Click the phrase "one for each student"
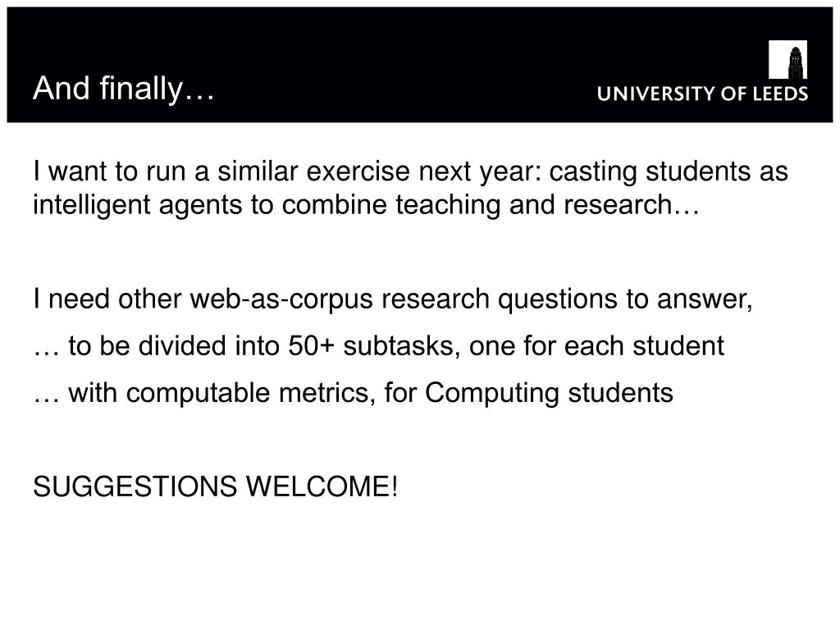Viewport: 840px width, 630px height. 597,346
